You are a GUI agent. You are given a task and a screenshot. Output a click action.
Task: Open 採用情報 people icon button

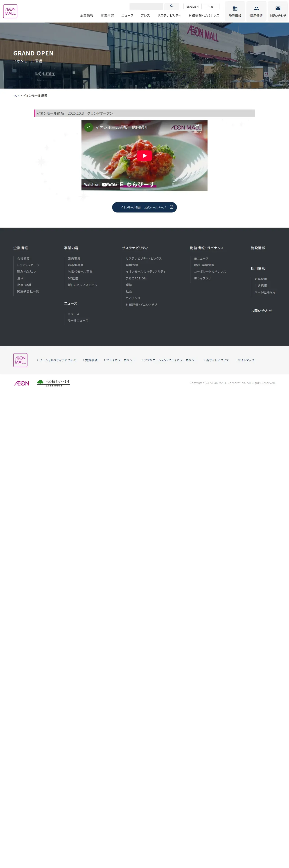(256, 11)
